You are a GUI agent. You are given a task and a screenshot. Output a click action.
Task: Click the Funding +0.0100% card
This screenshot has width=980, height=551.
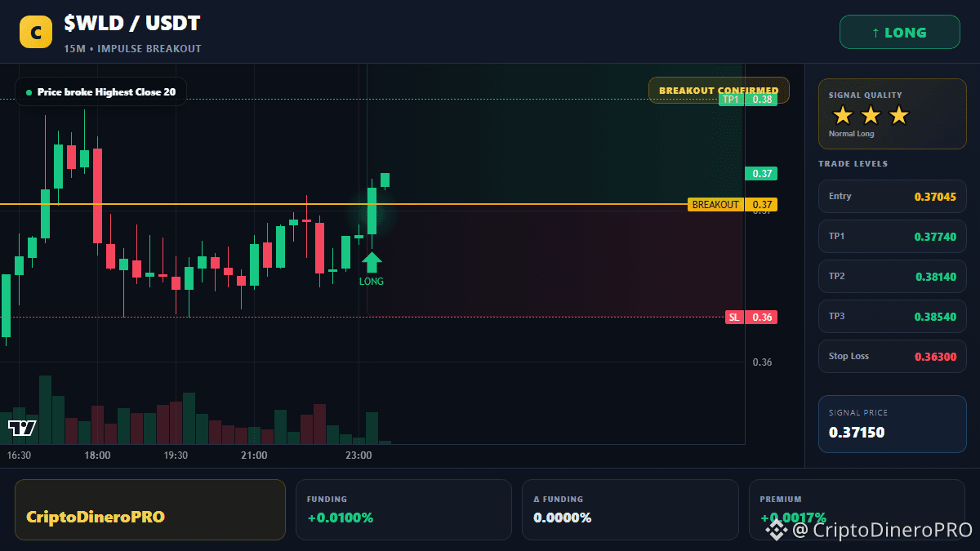pos(403,510)
